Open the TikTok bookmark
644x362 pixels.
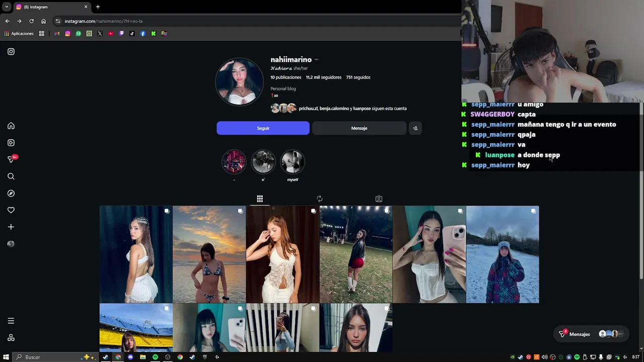132,34
